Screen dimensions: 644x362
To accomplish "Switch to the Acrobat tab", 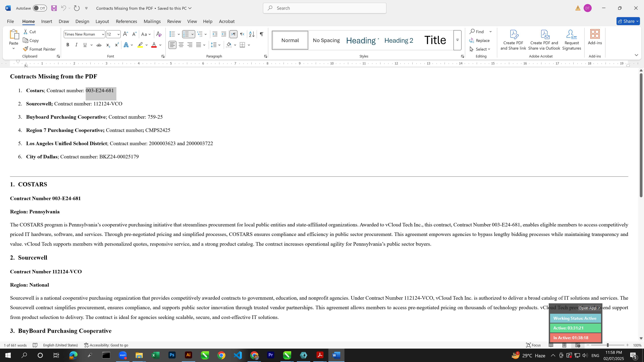I will 227,21.
